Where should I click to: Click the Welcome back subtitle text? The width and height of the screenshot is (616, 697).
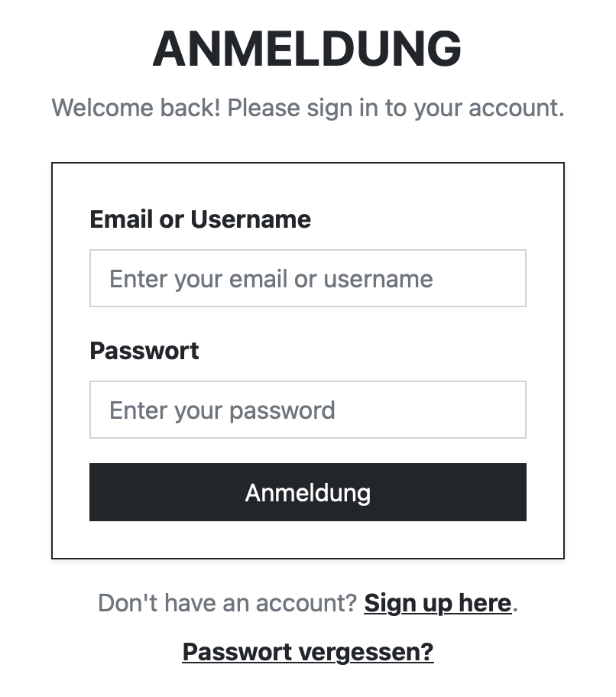click(x=307, y=107)
